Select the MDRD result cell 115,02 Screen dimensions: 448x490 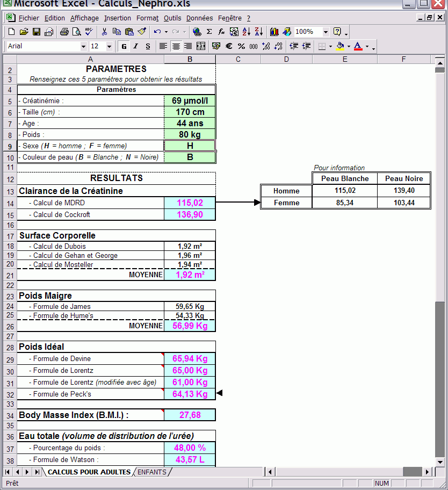coord(190,203)
